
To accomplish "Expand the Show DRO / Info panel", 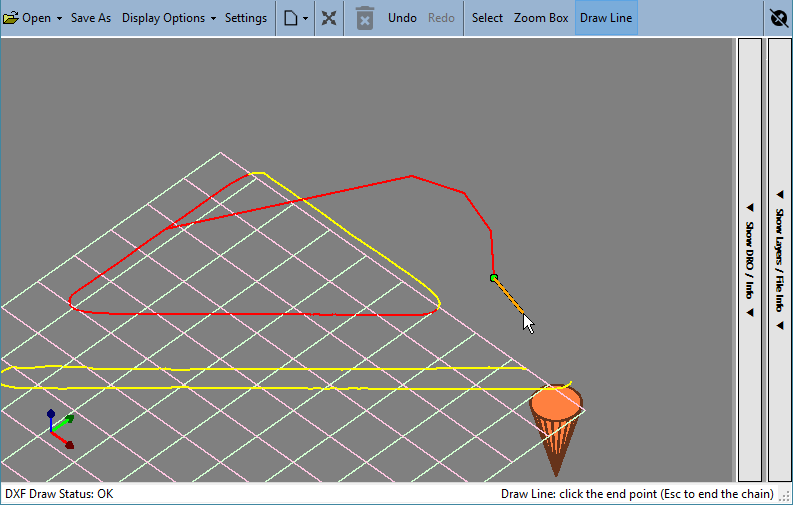I will pos(750,260).
